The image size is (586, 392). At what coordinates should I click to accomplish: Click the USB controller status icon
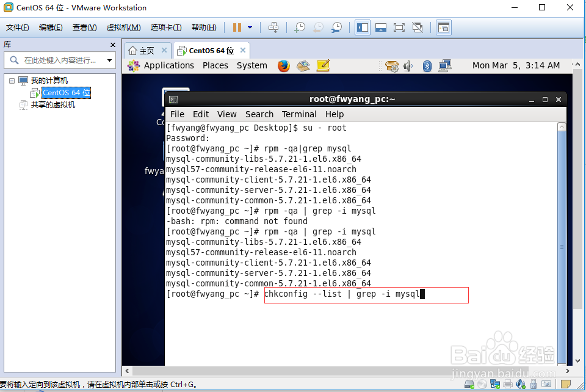pos(534,384)
